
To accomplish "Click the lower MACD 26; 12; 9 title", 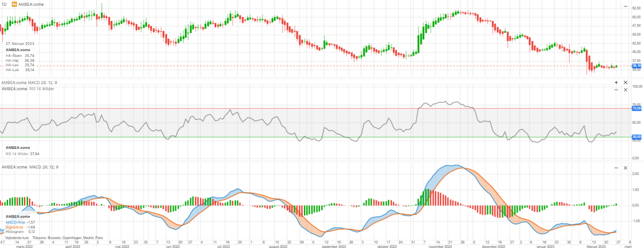I will [x=30, y=167].
